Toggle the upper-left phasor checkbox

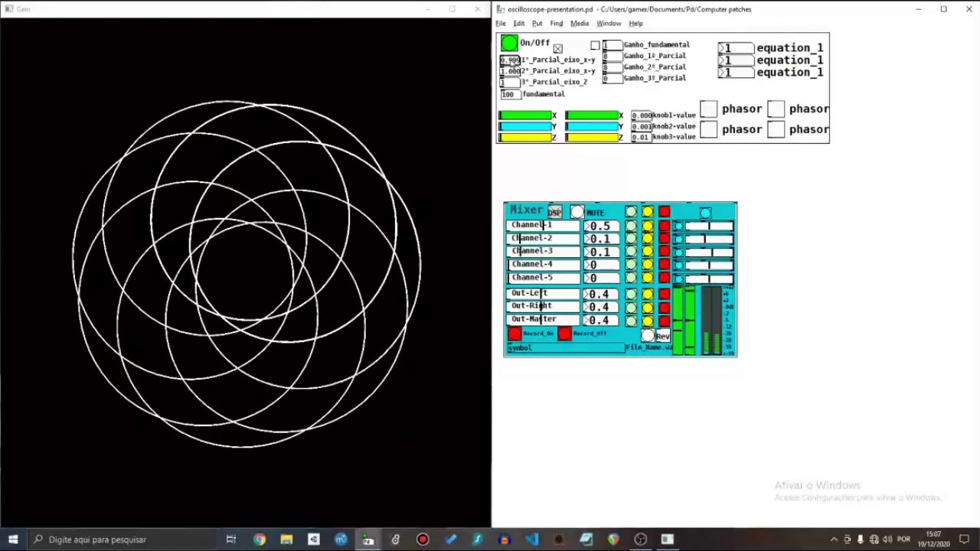pos(709,109)
